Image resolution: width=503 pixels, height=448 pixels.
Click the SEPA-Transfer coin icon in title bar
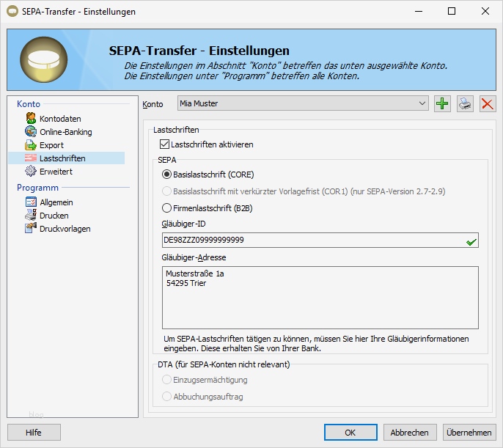[x=12, y=11]
